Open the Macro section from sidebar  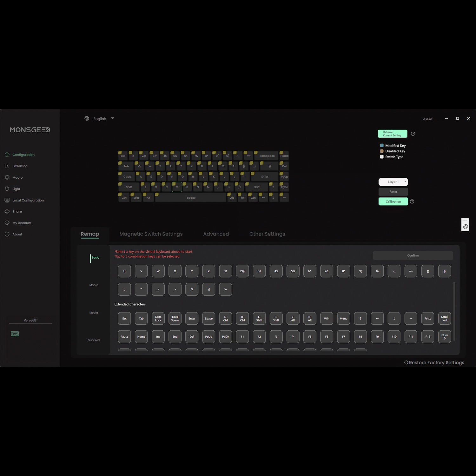coord(7,177)
